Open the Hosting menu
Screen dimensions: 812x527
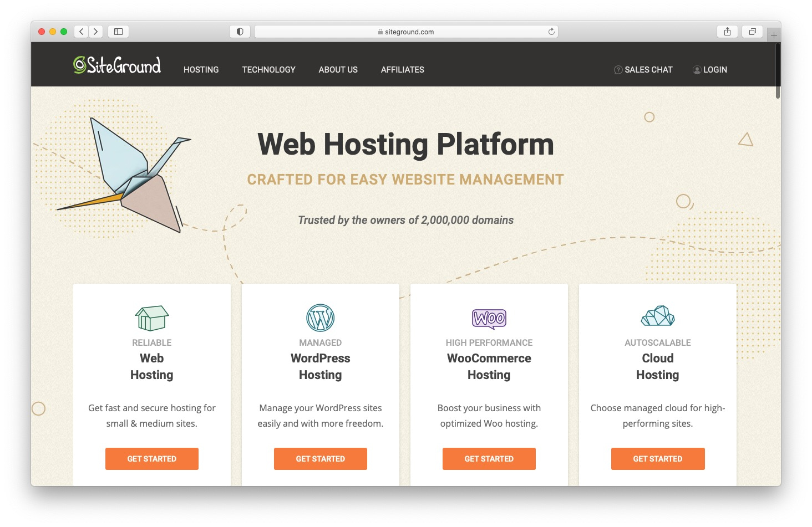pyautogui.click(x=201, y=70)
